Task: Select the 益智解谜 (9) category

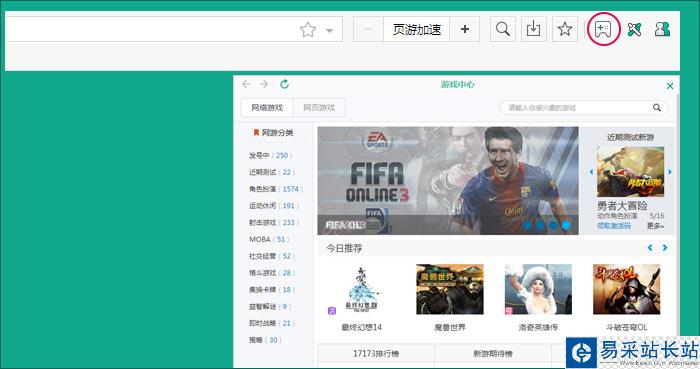Action: (270, 307)
